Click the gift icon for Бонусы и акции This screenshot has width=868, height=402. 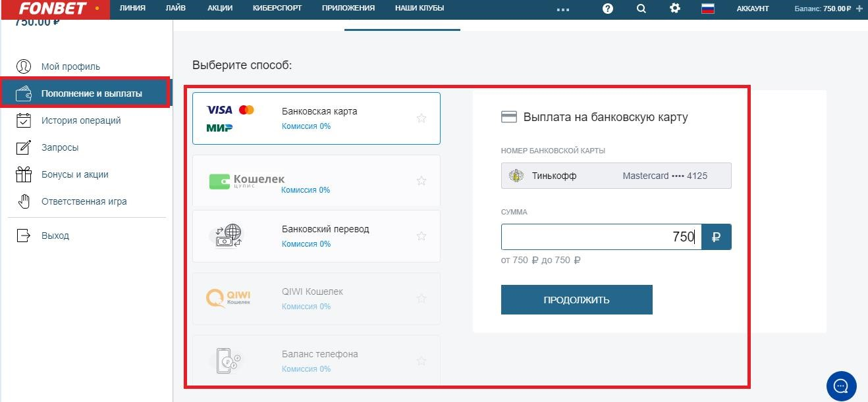(x=24, y=174)
